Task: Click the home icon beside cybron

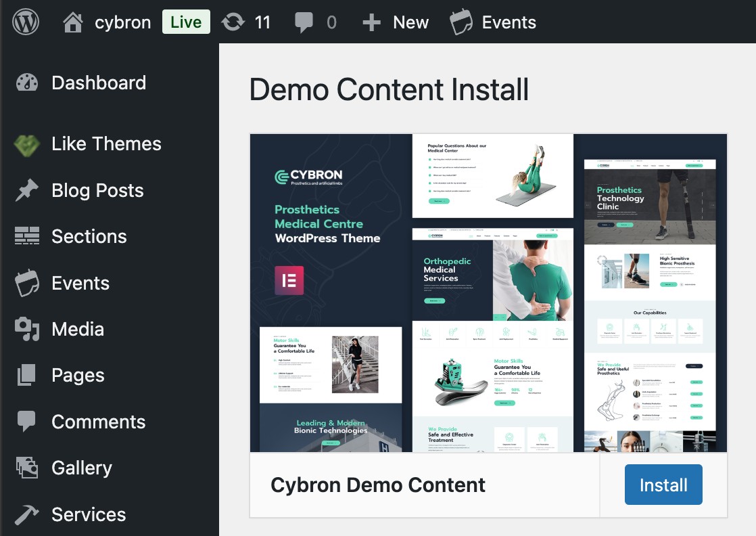Action: point(73,22)
